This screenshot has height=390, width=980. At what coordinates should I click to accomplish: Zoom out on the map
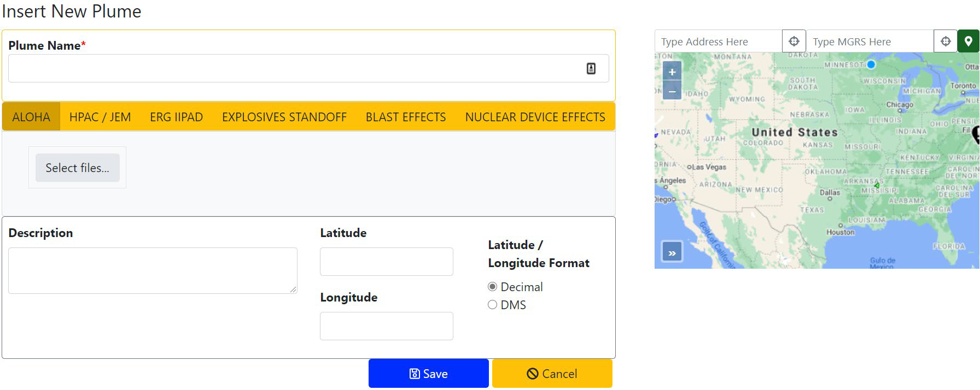pyautogui.click(x=672, y=91)
